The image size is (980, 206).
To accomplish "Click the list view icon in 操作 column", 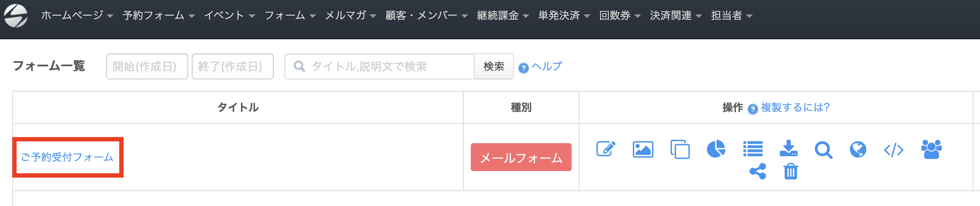I will pos(753,149).
